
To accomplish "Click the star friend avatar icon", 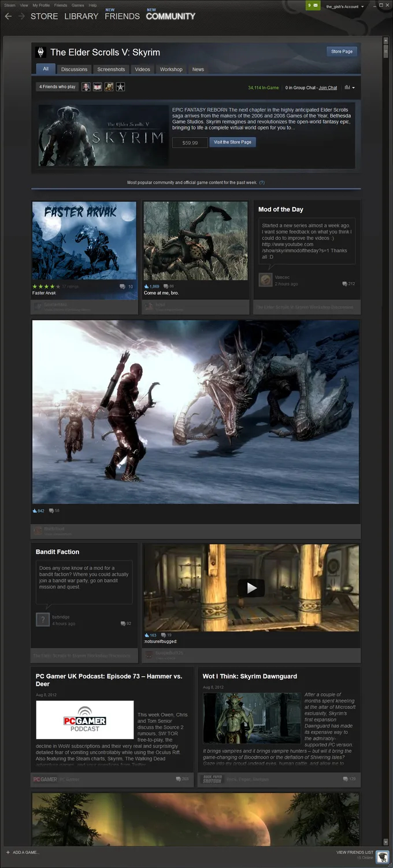I will point(120,87).
